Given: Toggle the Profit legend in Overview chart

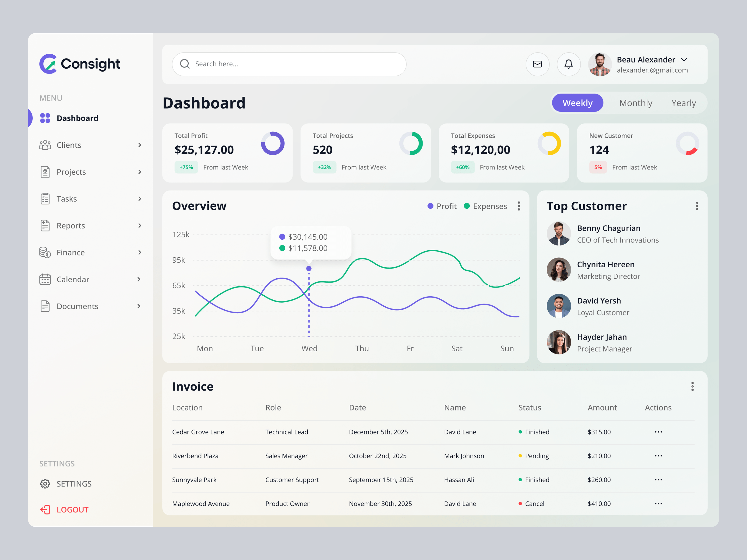Looking at the screenshot, I should pyautogui.click(x=441, y=206).
